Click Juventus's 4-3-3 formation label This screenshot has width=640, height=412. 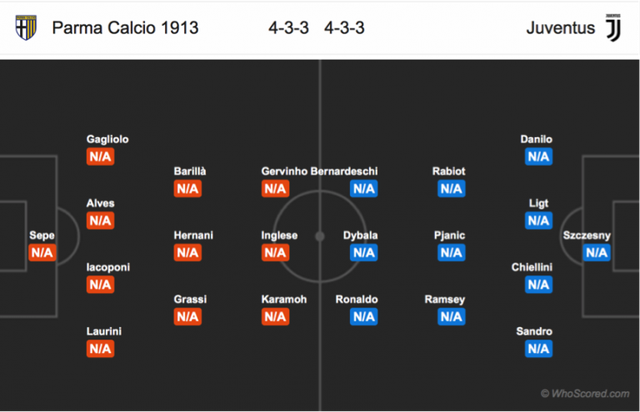tap(344, 28)
